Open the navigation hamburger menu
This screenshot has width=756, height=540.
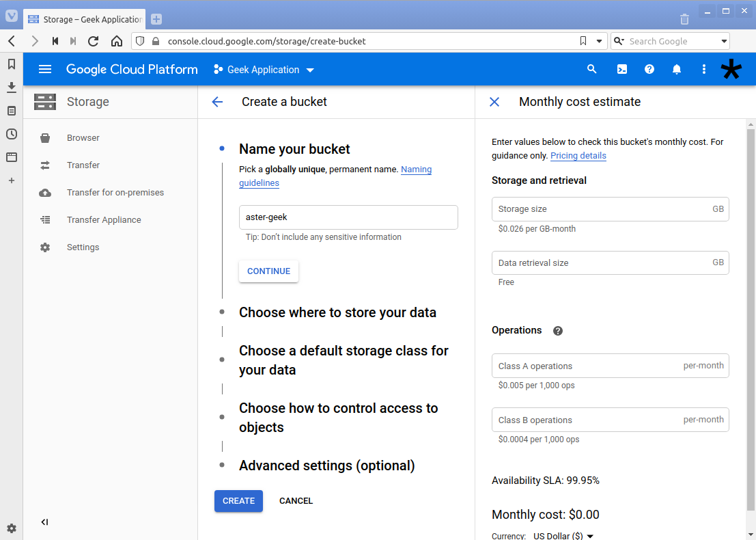45,69
